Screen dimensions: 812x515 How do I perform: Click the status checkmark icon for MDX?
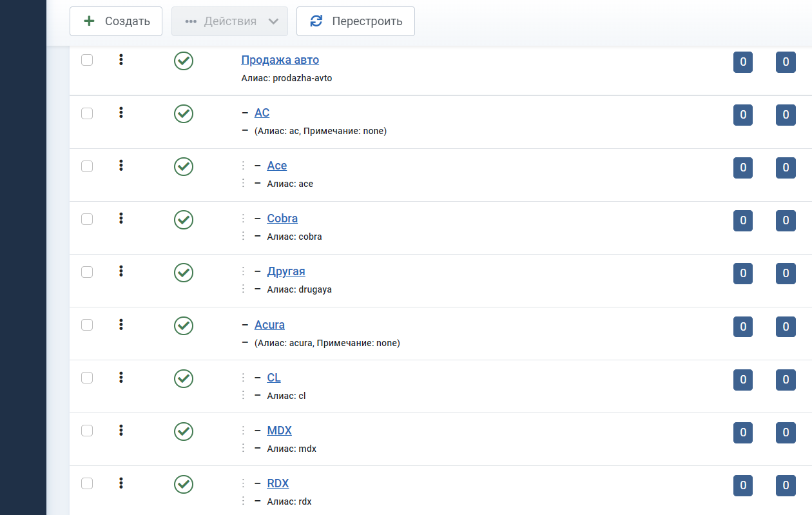tap(184, 431)
